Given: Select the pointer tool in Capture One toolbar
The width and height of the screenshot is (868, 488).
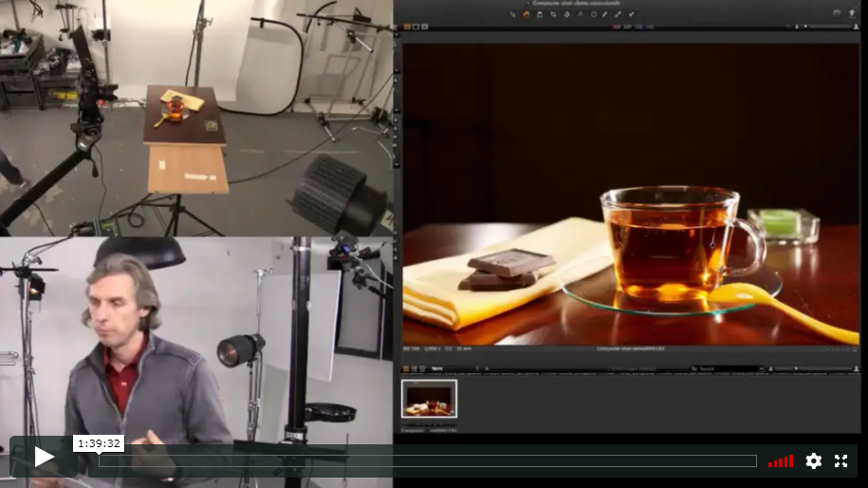Looking at the screenshot, I should tap(512, 14).
